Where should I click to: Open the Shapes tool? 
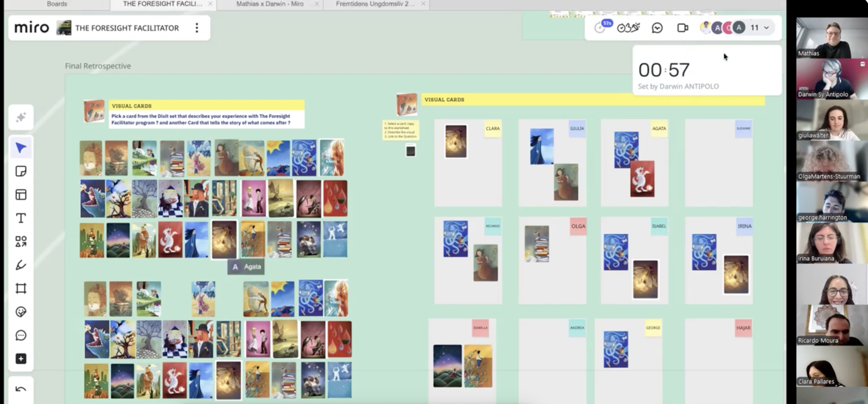21,241
